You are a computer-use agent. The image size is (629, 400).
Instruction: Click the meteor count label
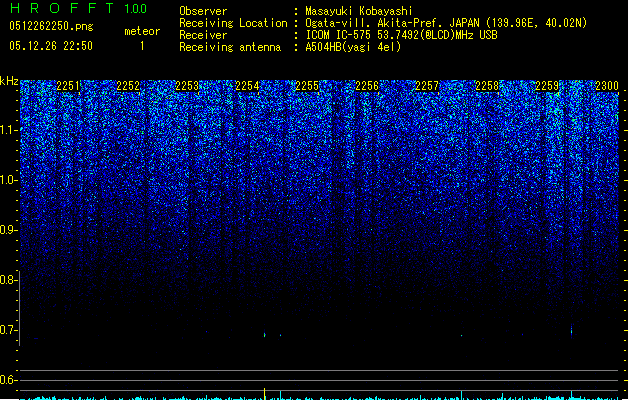(142, 31)
